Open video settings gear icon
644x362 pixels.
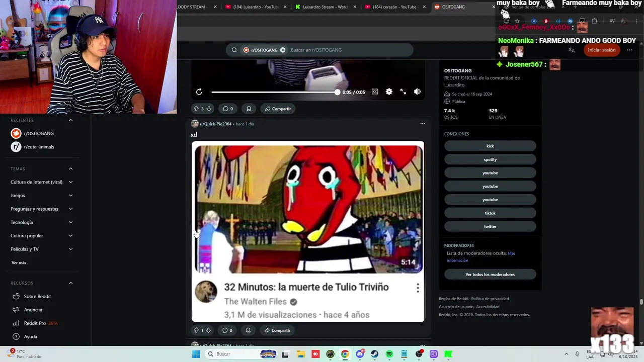pos(389,92)
